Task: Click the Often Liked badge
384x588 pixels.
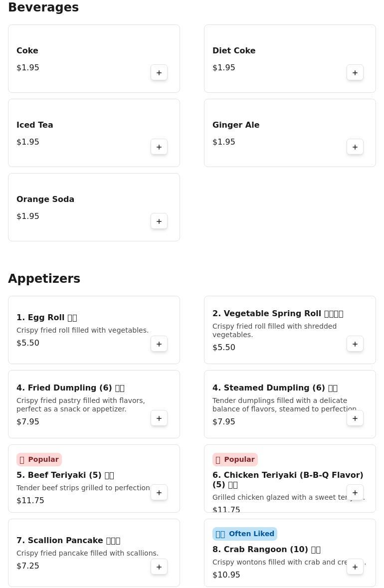Action: [244, 533]
